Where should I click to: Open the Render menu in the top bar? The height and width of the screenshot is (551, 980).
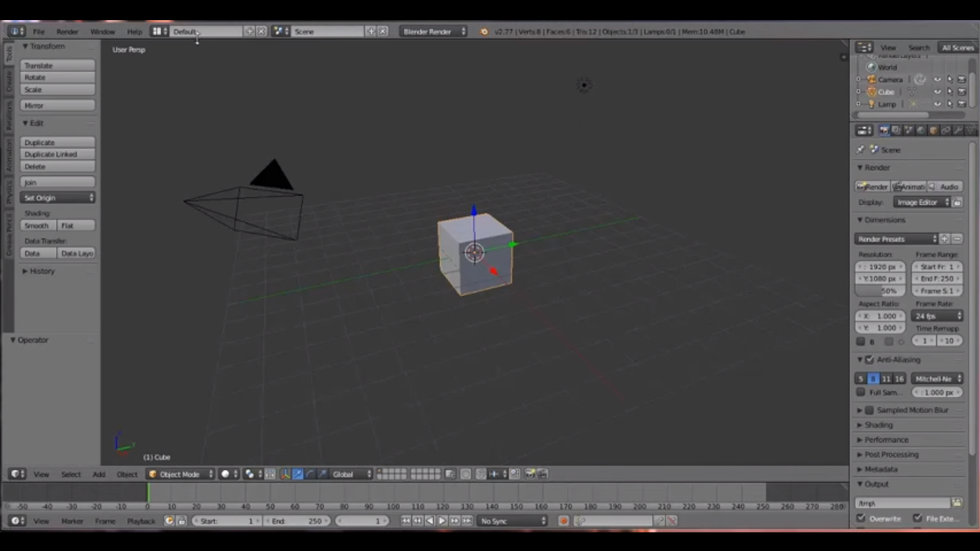(68, 31)
